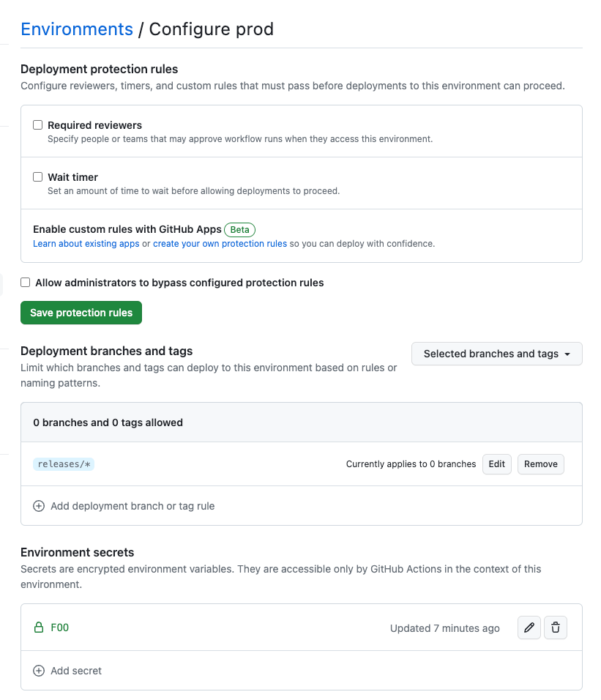Screen dimensions: 601x700
Task: Open create your own protection rules link
Action: [220, 244]
